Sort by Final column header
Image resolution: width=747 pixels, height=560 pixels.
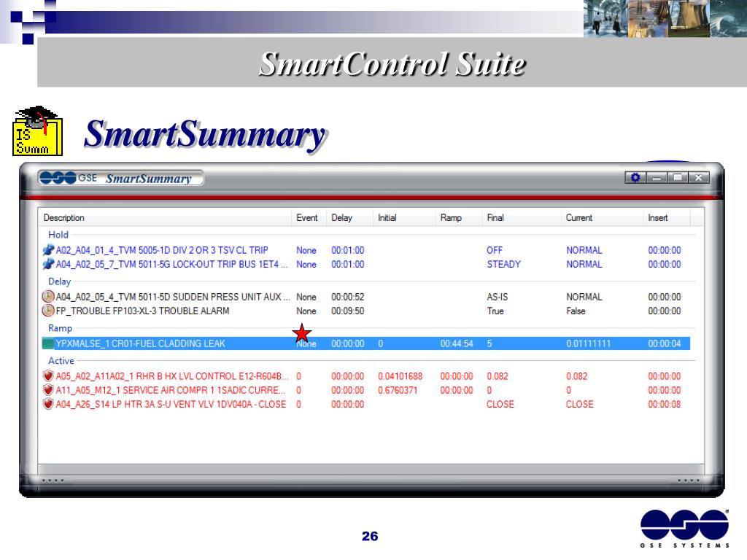[x=522, y=217]
